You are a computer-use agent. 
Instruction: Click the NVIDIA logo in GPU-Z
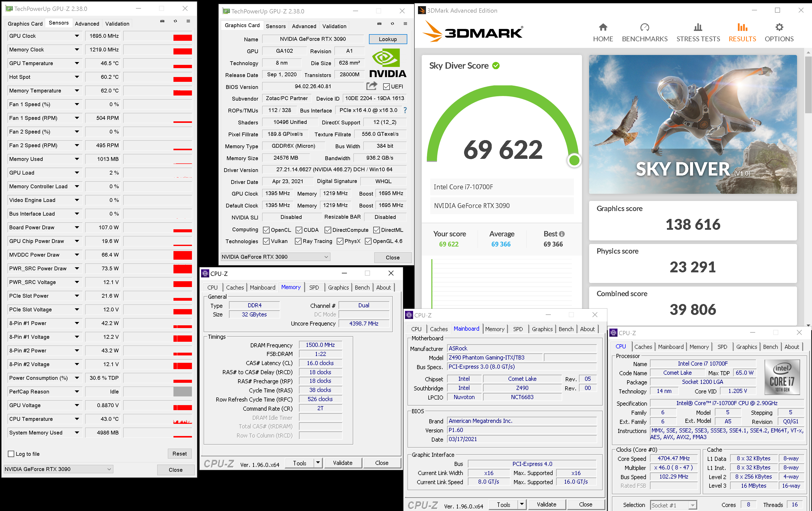387,63
